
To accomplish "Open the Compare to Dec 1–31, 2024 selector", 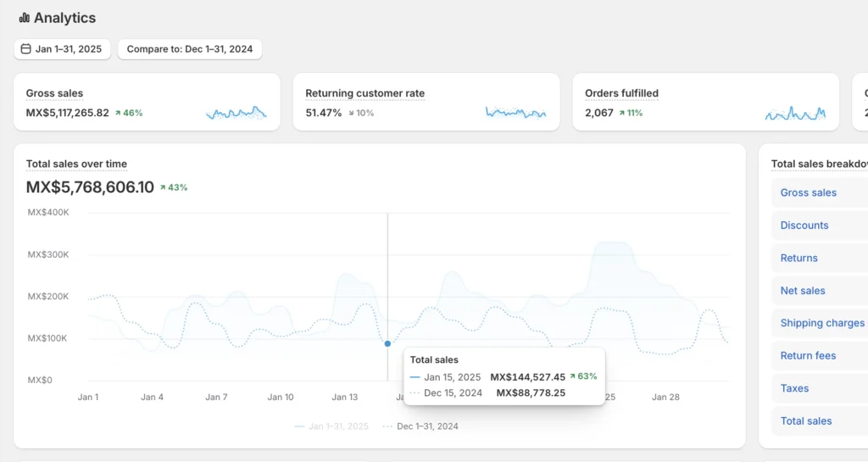I will 190,49.
